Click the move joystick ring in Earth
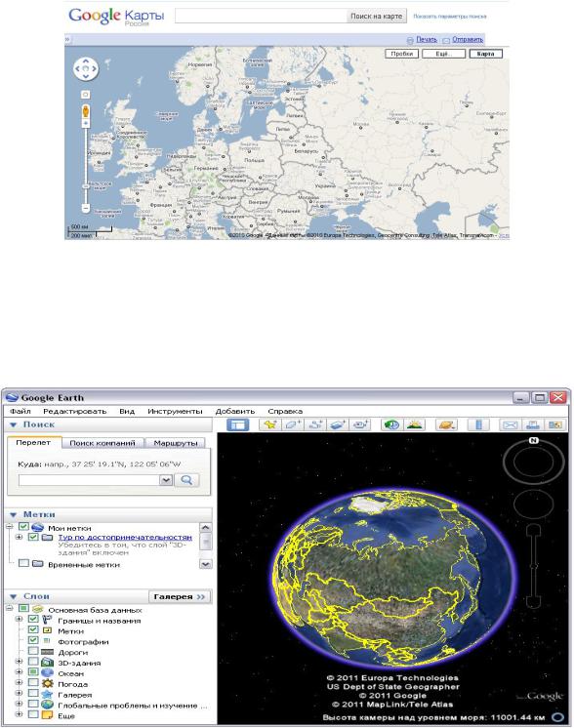 point(534,505)
